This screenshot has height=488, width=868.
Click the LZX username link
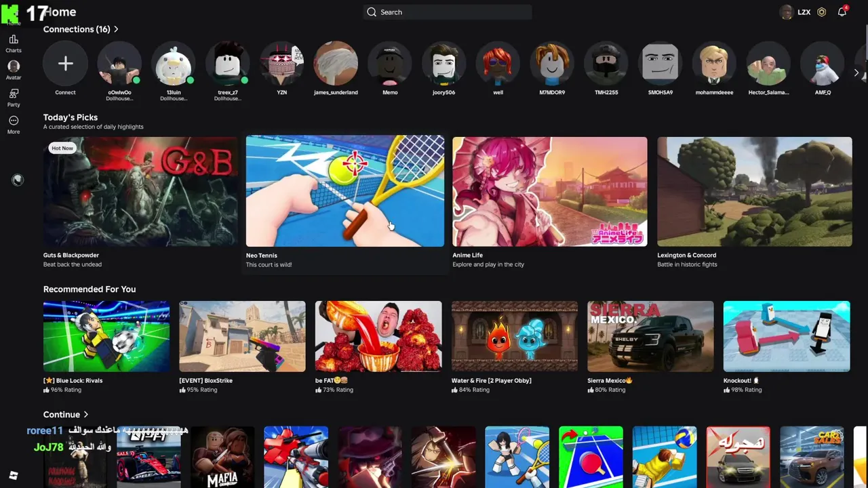pyautogui.click(x=804, y=12)
